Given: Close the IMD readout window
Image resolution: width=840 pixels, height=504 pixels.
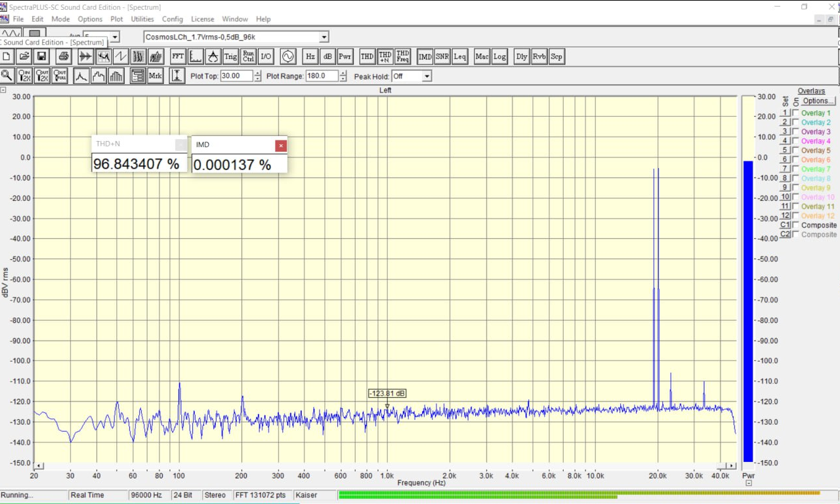Looking at the screenshot, I should (x=281, y=145).
